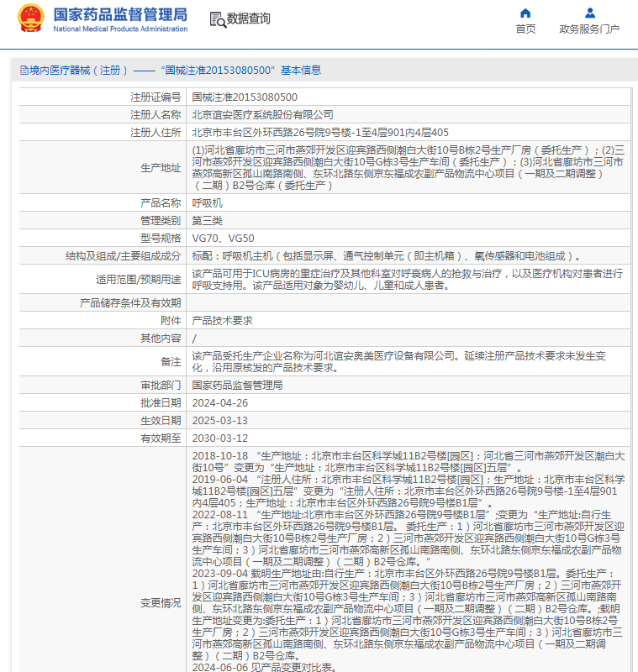Click registration number 国械注准20153080500 in the table
638x672 pixels.
(245, 97)
